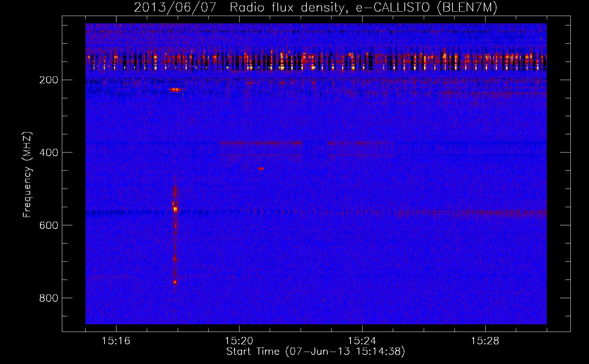589x364 pixels.
Task: Select the bright burst spot near 560 MHz
Action: click(x=175, y=209)
